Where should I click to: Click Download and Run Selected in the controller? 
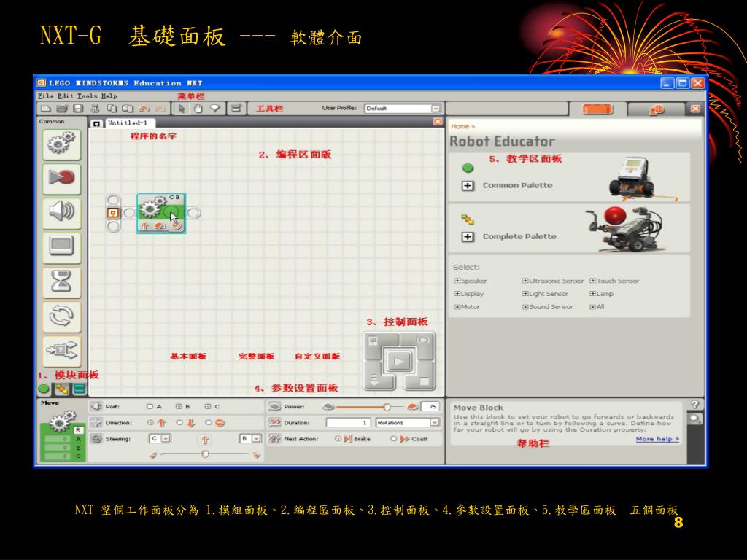coord(422,340)
